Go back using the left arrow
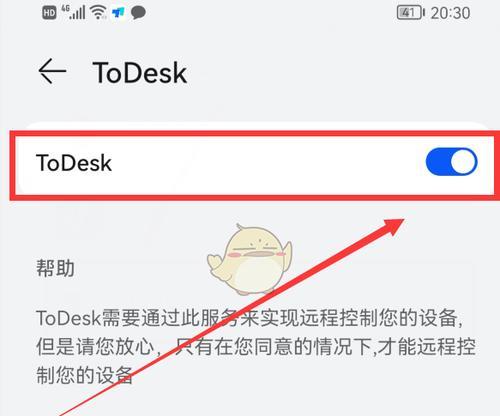This screenshot has height=416, width=500. tap(52, 71)
